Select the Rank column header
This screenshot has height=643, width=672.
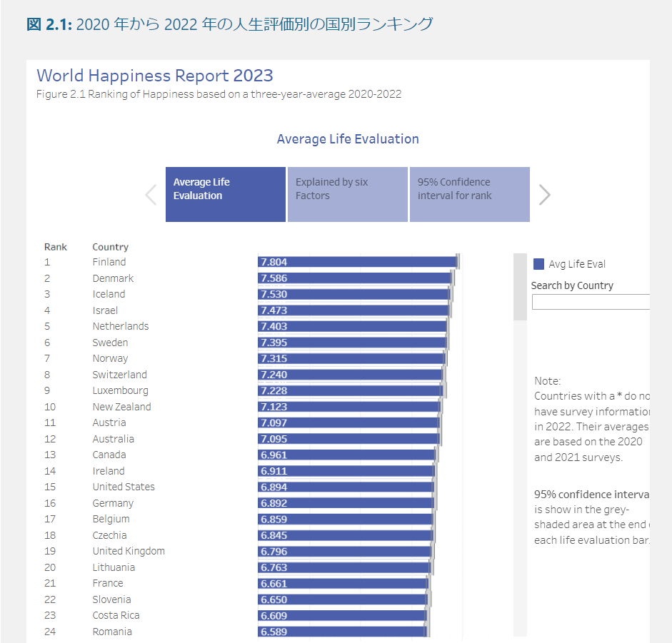tap(56, 247)
